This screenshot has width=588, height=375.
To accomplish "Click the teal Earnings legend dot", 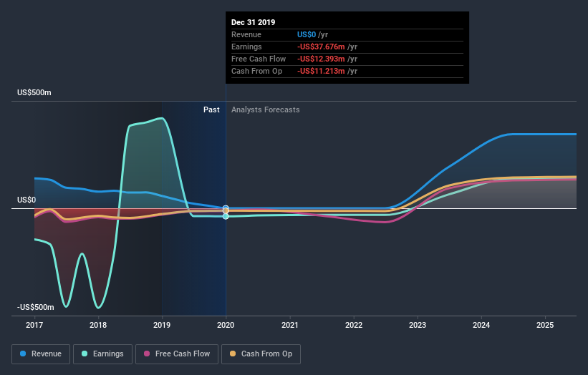I will [85, 354].
